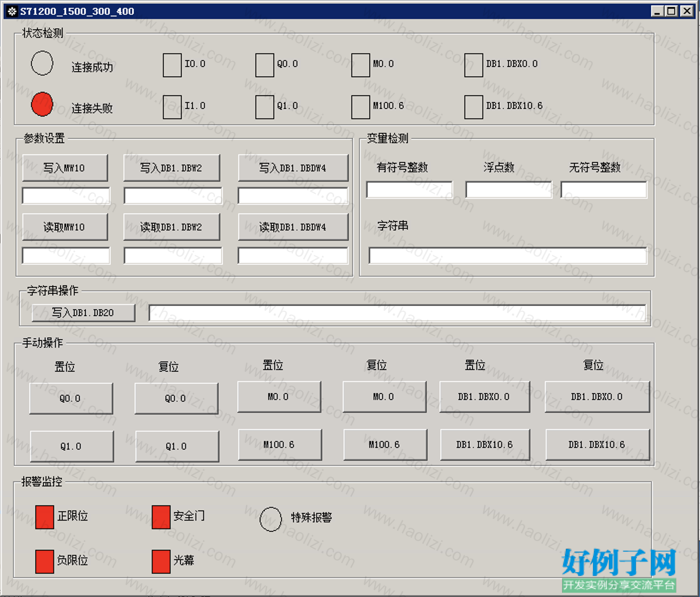Click the Q0.0 button under first 复位
The height and width of the screenshot is (597, 700).
pos(176,398)
